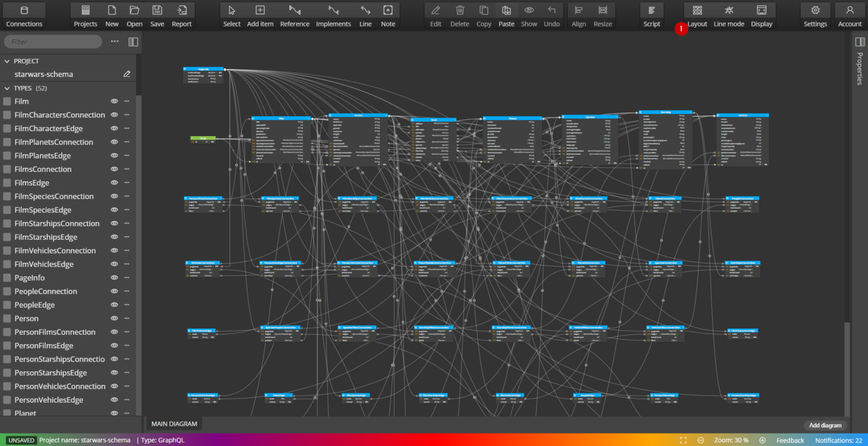This screenshot has width=868, height=446.
Task: Open more options for Person type
Action: coord(127,318)
